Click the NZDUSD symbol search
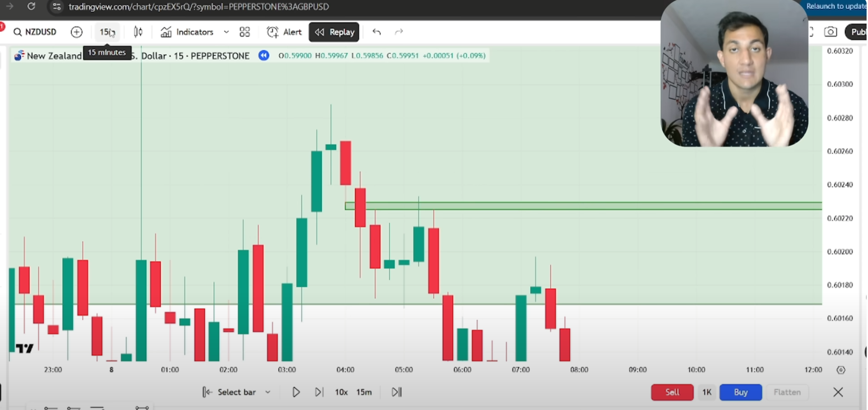 pos(35,32)
